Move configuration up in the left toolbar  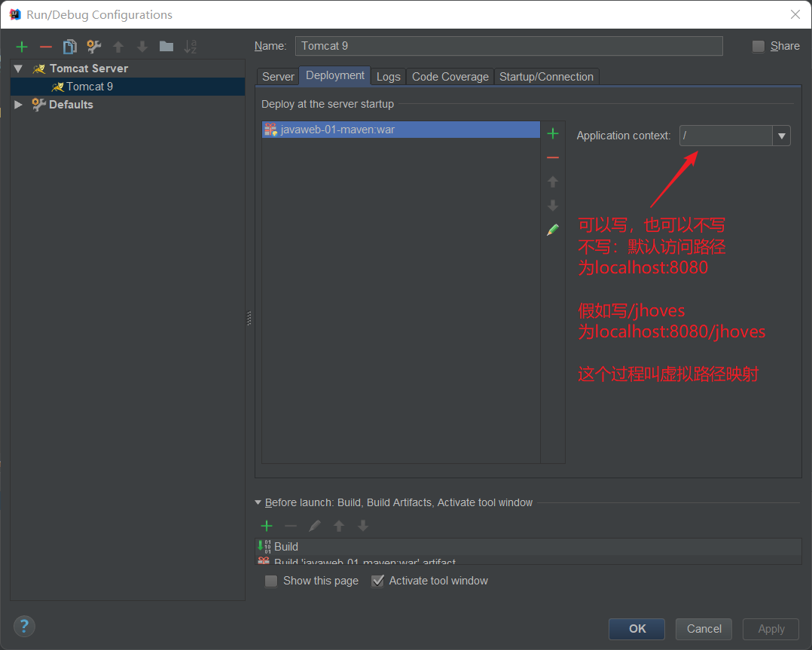(x=118, y=47)
